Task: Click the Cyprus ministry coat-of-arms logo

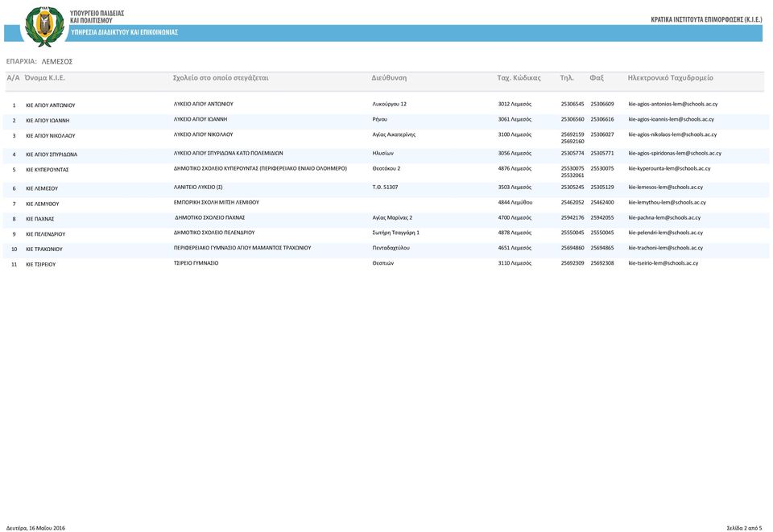Action: 44,27
